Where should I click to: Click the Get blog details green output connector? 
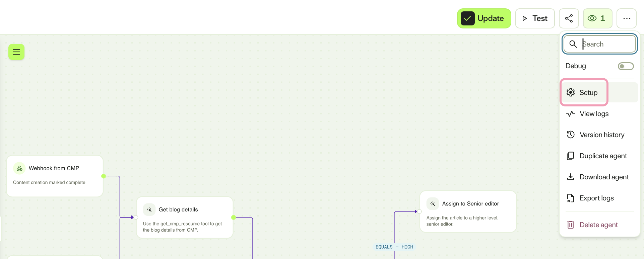click(x=234, y=218)
